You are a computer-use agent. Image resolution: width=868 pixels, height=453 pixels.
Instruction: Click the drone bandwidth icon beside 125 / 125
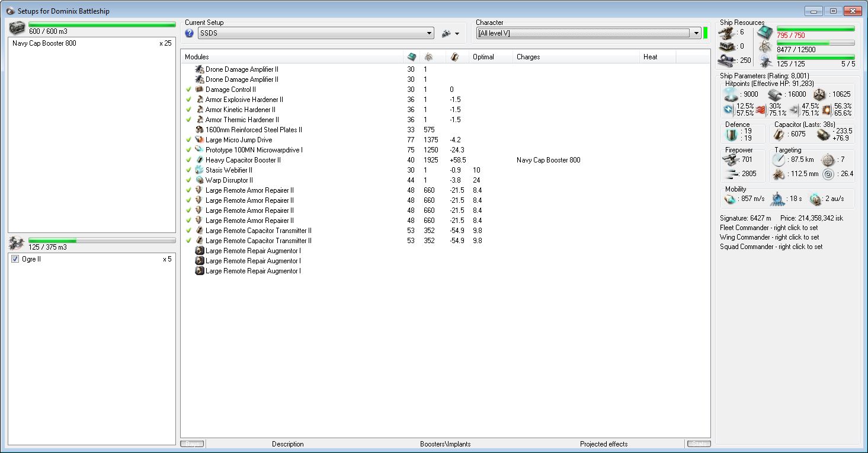click(x=765, y=60)
